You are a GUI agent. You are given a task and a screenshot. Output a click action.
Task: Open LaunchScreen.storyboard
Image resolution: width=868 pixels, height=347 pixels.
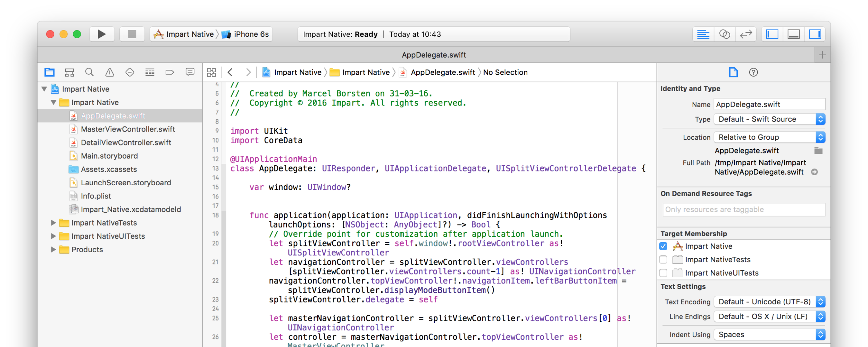click(x=120, y=183)
